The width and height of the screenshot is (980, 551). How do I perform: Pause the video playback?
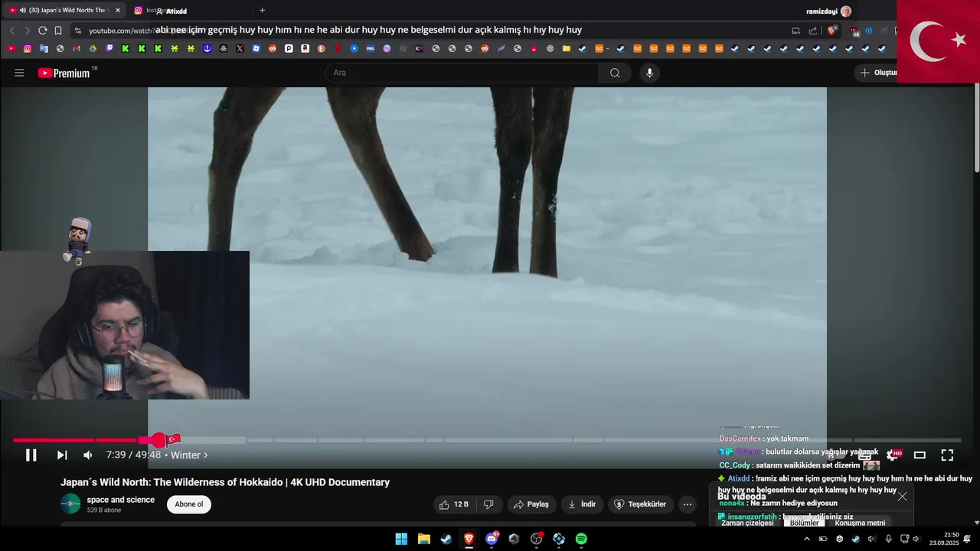click(31, 455)
